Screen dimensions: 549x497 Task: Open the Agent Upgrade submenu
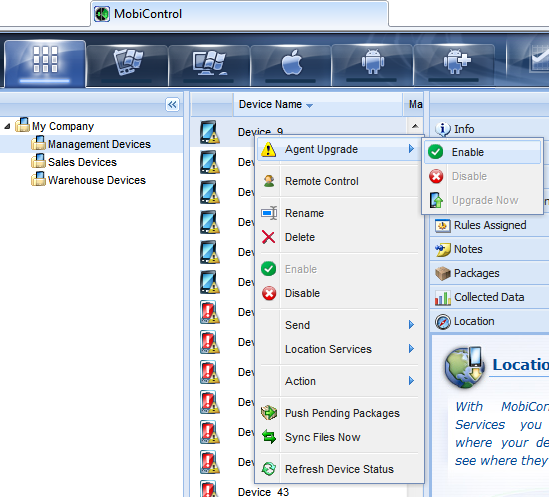coord(339,149)
